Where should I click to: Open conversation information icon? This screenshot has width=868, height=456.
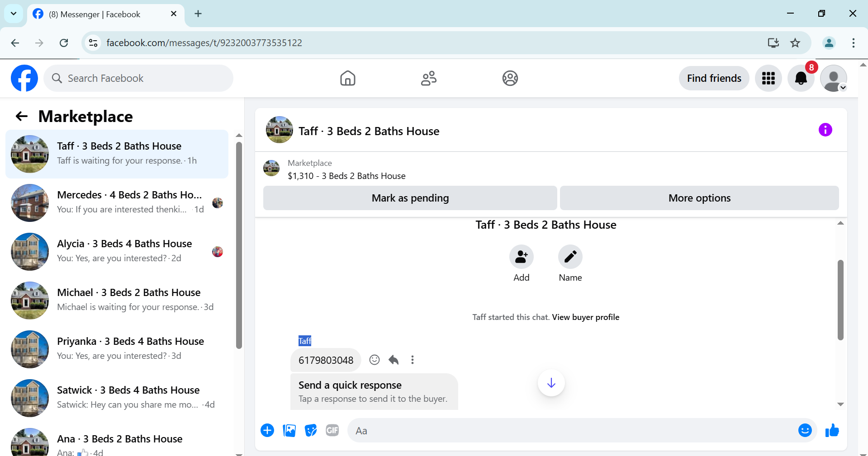[x=825, y=130]
